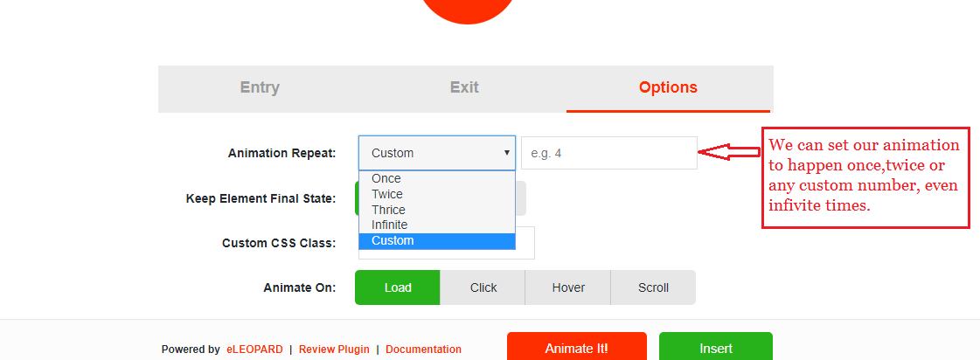Set Animate On to Scroll
The image size is (980, 360).
[653, 287]
